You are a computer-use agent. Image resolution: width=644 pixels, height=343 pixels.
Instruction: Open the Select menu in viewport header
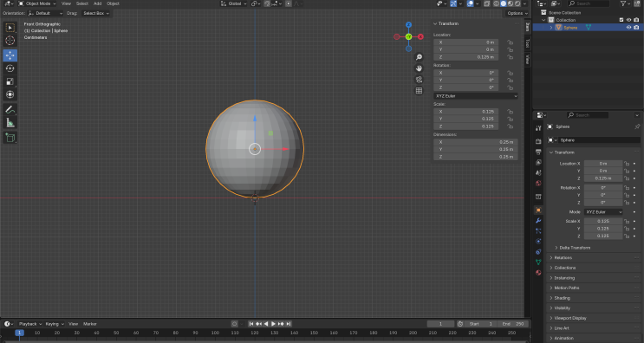click(82, 3)
